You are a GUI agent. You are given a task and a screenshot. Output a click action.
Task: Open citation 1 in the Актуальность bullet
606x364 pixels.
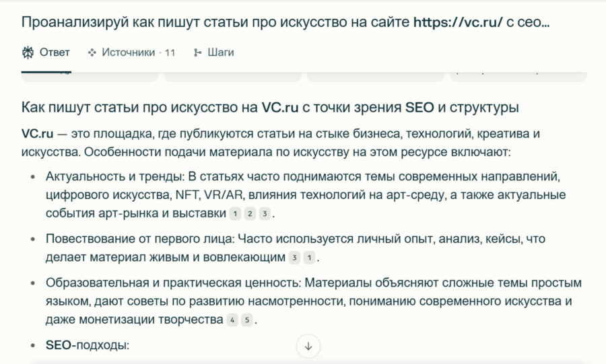click(x=234, y=214)
